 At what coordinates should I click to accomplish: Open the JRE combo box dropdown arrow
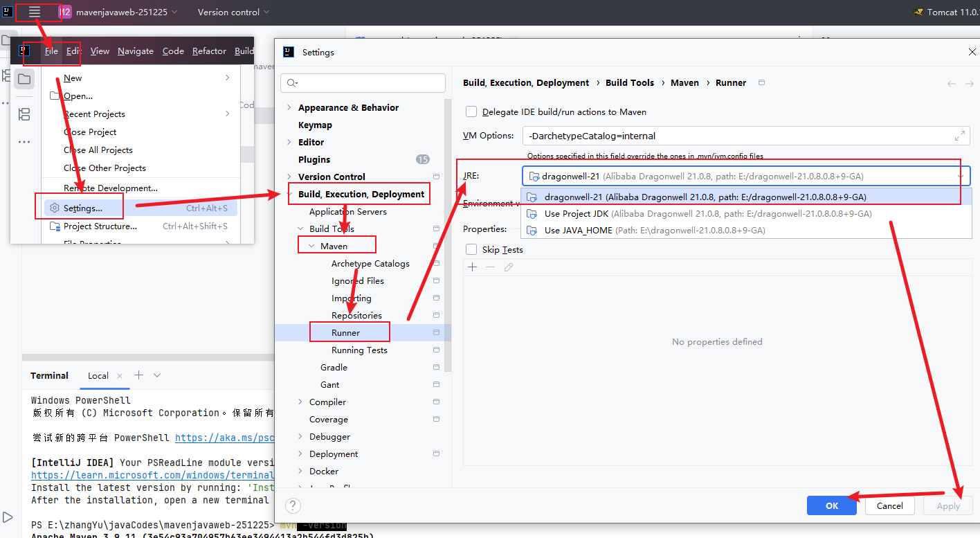click(960, 177)
